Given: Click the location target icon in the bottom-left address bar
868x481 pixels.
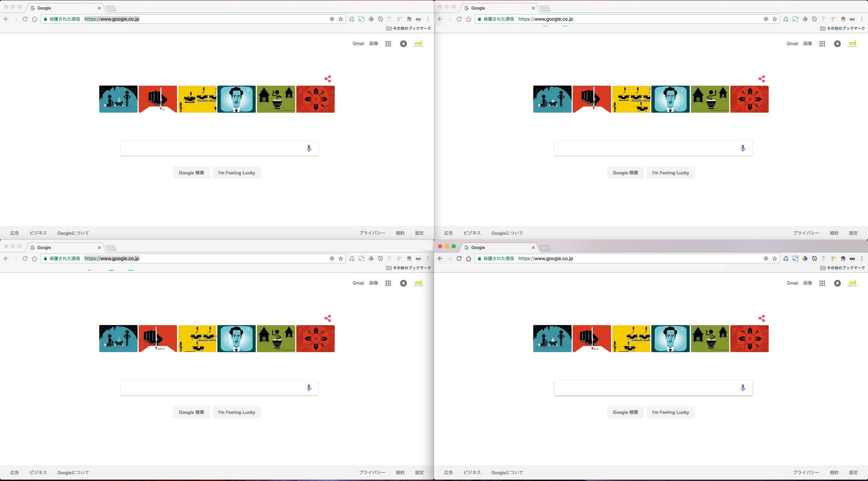Looking at the screenshot, I should pos(332,258).
